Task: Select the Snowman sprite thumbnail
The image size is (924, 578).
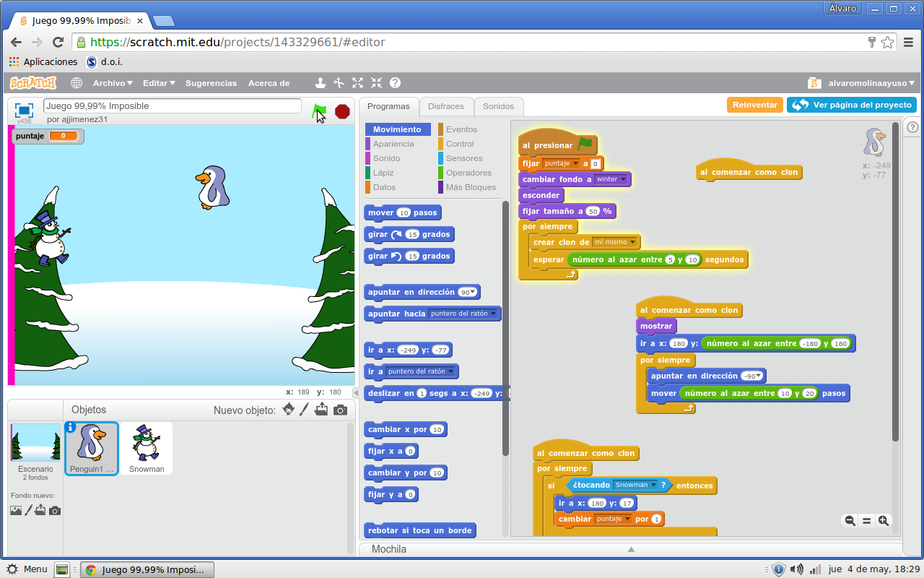Action: pos(147,443)
